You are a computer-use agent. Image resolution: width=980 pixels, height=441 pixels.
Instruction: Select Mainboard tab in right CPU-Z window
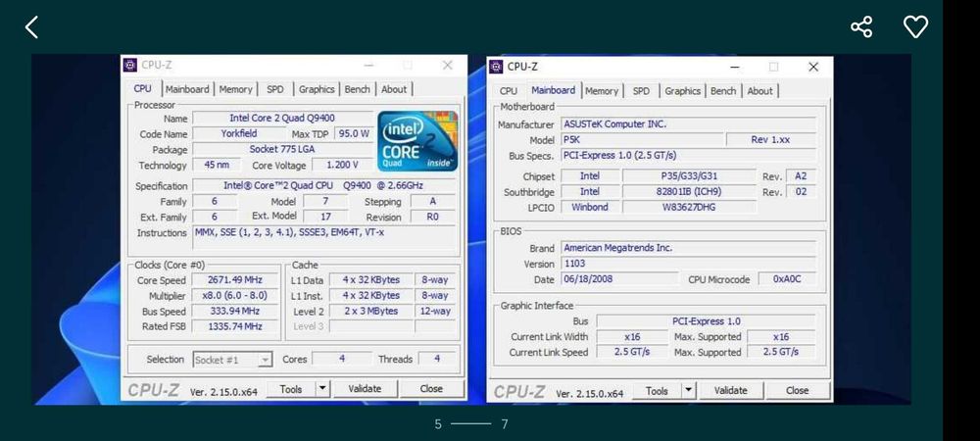coord(553,90)
